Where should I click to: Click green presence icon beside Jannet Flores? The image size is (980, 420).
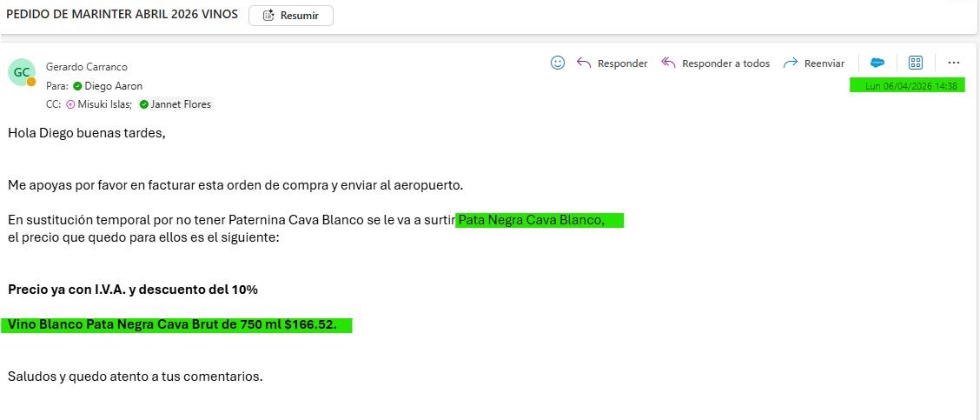coord(143,104)
